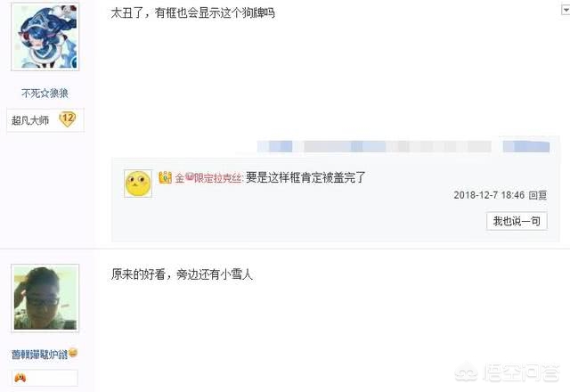
Task: Click the 悟空问答 watermark logo icon
Action: [467, 372]
